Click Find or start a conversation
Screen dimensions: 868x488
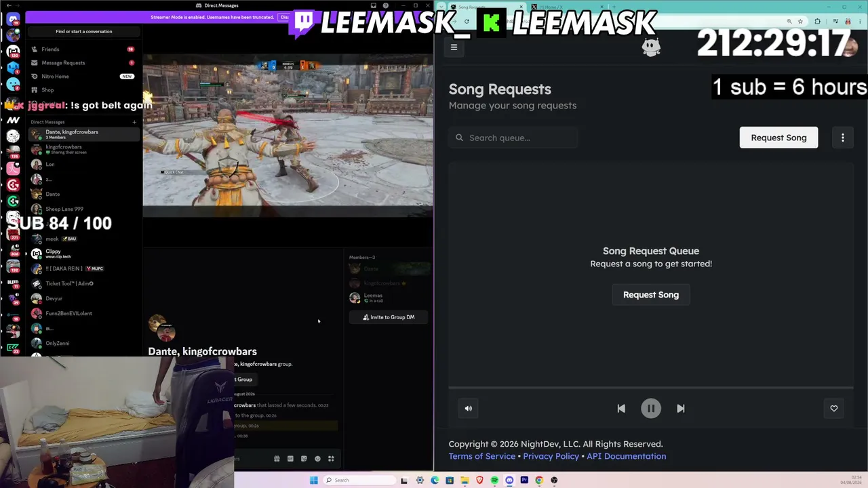click(84, 31)
